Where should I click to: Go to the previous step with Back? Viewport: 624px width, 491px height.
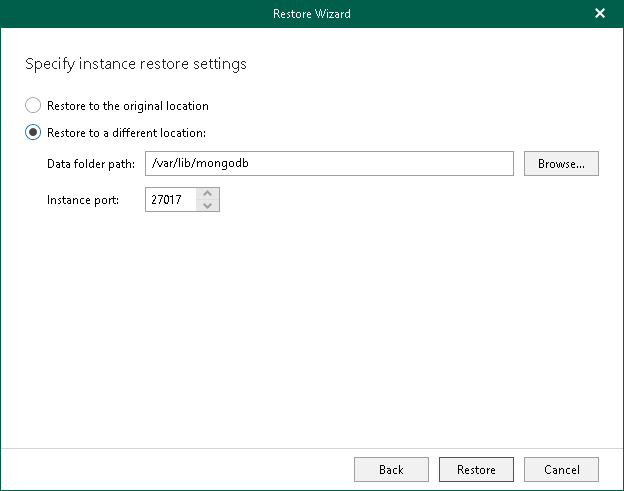point(391,469)
